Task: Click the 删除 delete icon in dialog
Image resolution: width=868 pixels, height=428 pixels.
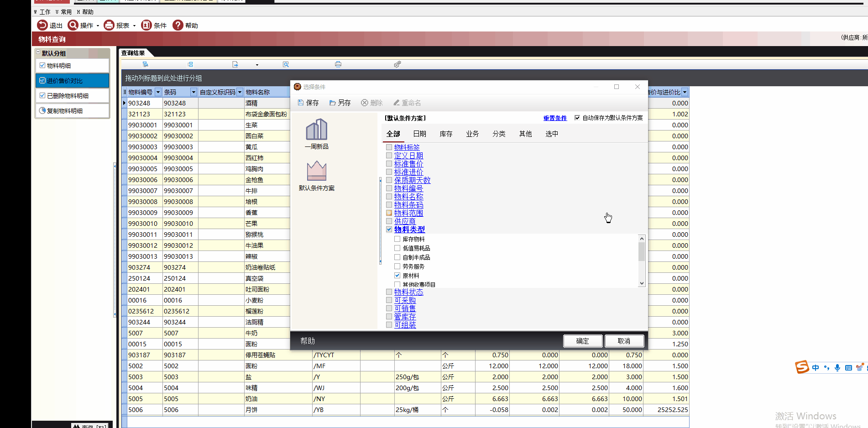Action: [x=365, y=103]
